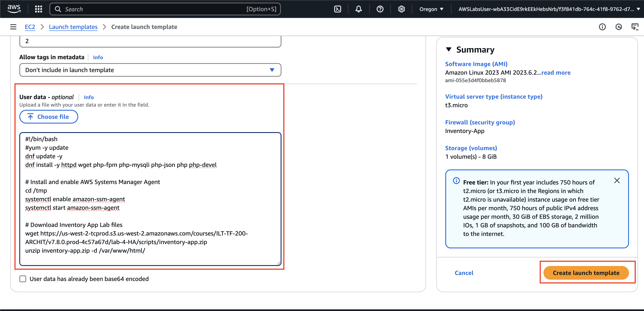Click Choose file to upload user data
This screenshot has height=311, width=644.
(x=49, y=117)
